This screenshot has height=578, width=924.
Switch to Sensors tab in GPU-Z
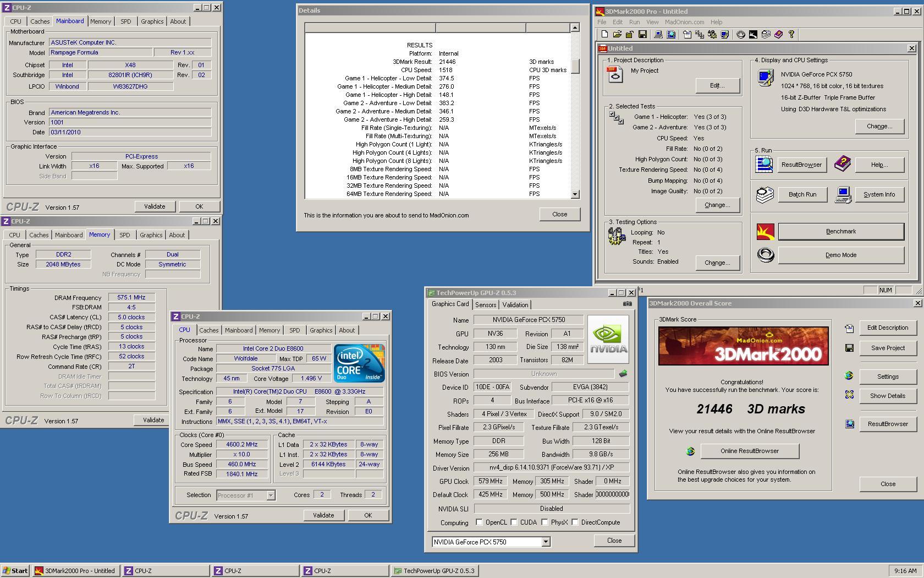click(486, 305)
